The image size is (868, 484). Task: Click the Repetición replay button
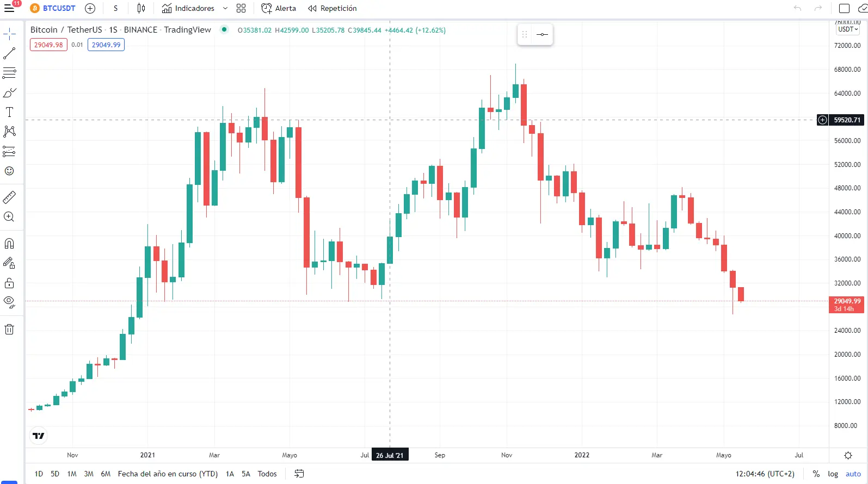tap(332, 8)
